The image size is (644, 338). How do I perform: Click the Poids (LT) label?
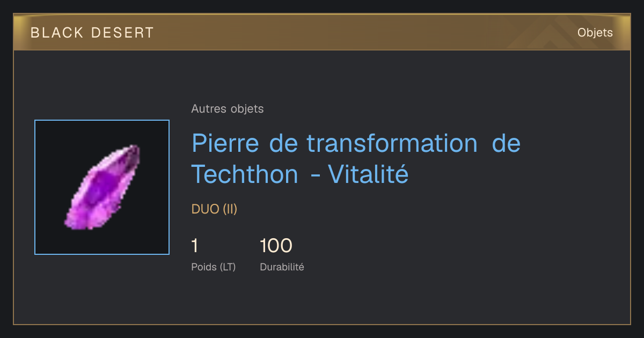[214, 267]
